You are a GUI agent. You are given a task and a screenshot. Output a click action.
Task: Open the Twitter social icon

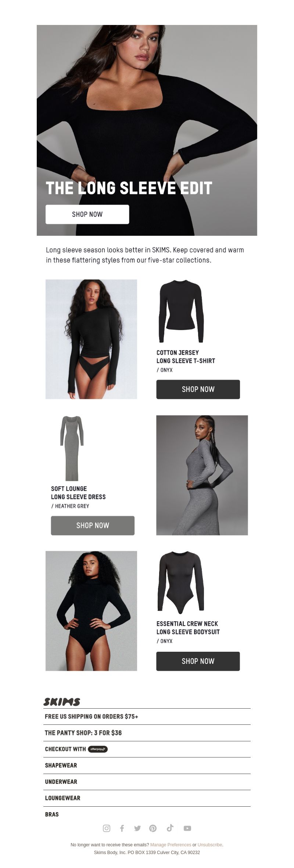[137, 828]
